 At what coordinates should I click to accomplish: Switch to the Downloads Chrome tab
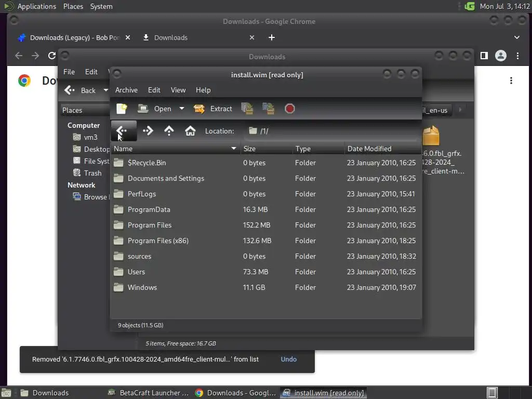pos(198,37)
